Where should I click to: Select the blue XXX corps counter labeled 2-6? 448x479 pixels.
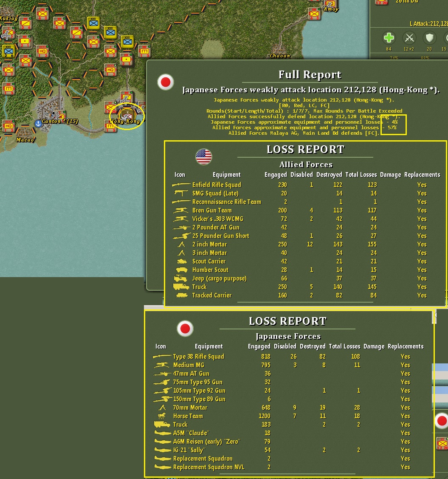click(x=8, y=51)
